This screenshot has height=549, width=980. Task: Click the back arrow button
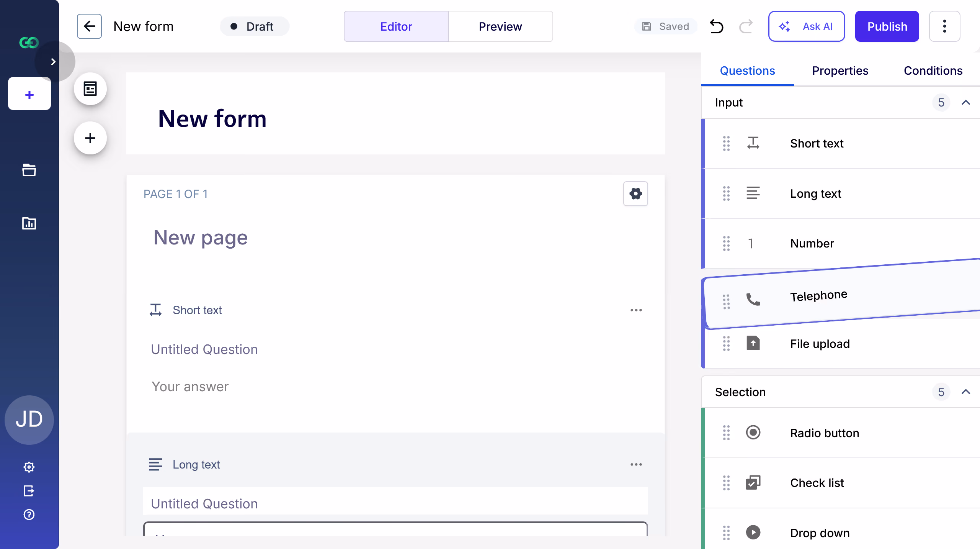(x=89, y=26)
